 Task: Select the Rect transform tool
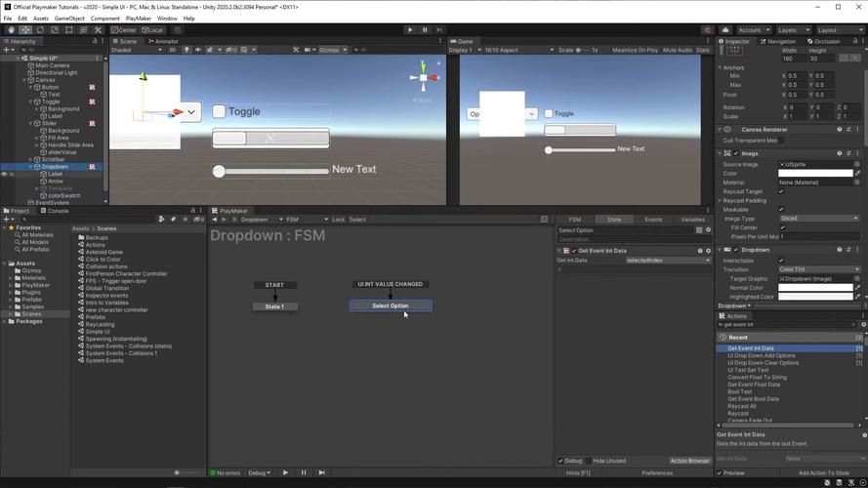point(68,30)
